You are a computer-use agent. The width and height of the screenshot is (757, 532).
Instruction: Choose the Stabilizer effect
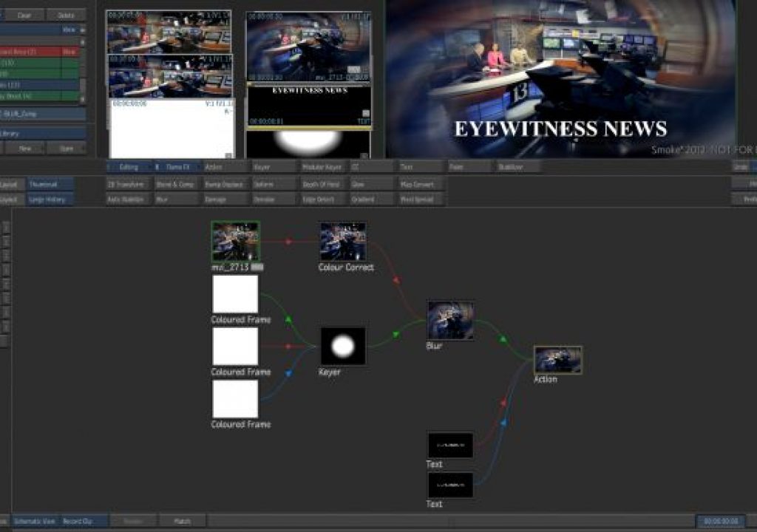[518, 167]
